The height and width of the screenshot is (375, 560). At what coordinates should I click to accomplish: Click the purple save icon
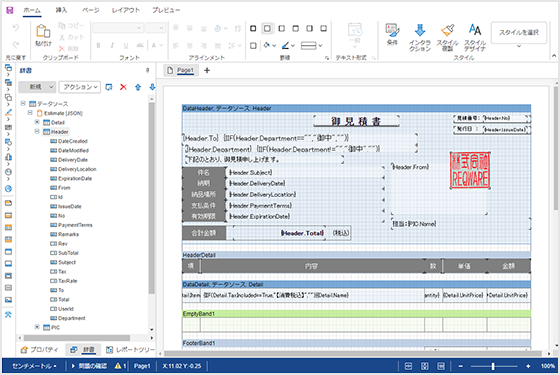(x=10, y=10)
